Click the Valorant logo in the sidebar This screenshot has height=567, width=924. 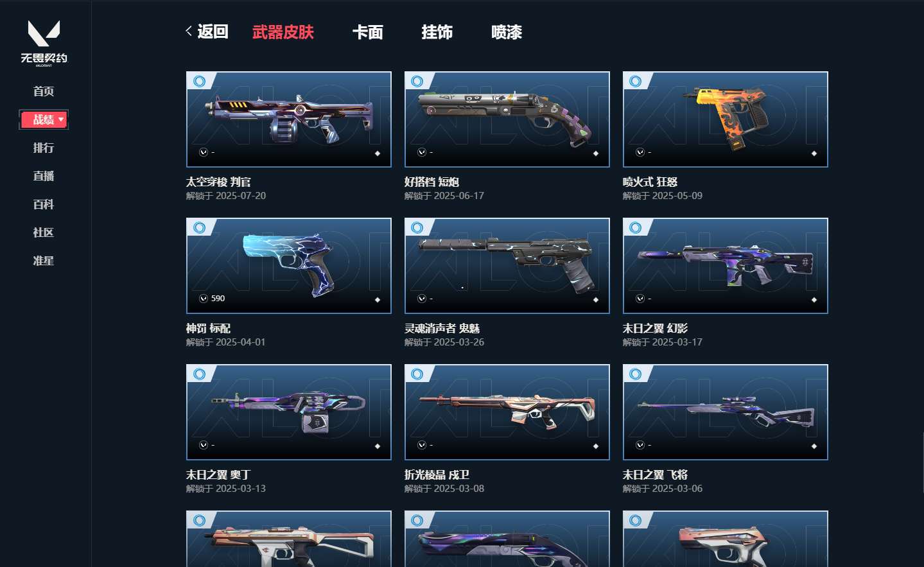coord(44,42)
